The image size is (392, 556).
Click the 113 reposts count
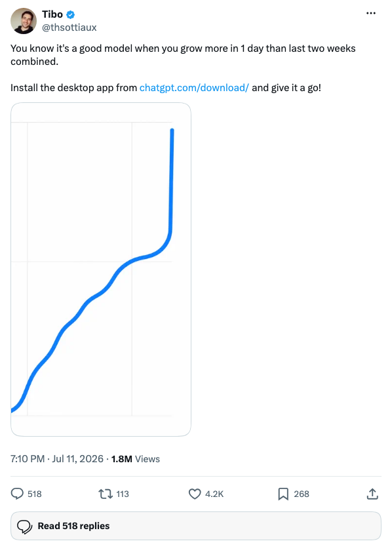(123, 494)
